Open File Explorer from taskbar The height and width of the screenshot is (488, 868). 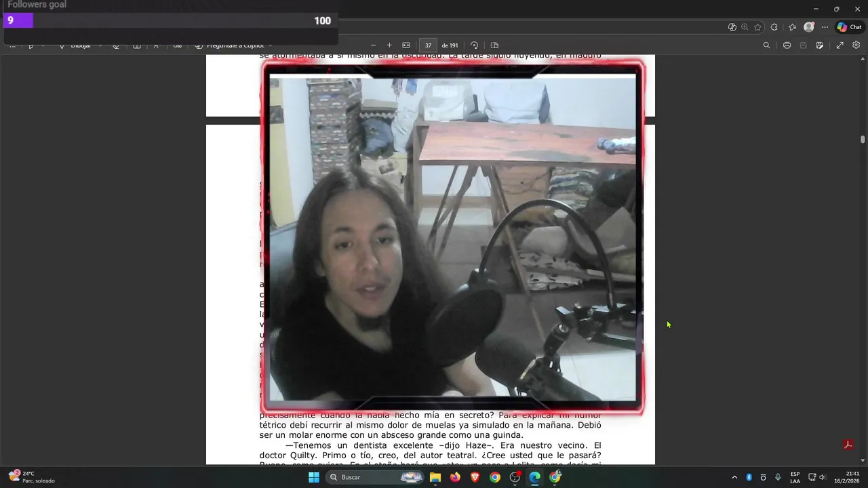tap(435, 477)
